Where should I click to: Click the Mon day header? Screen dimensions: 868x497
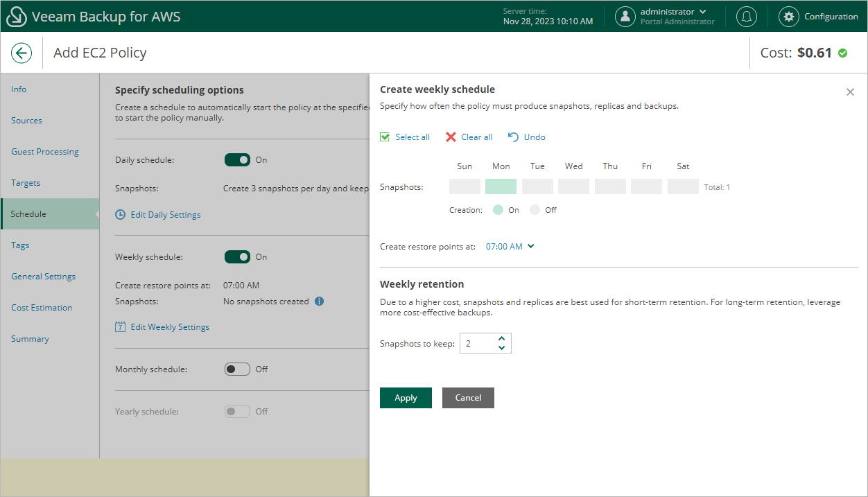tap(501, 166)
